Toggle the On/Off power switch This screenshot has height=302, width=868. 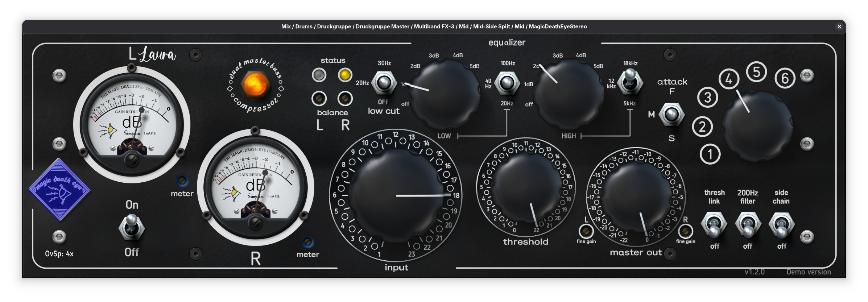click(x=132, y=227)
